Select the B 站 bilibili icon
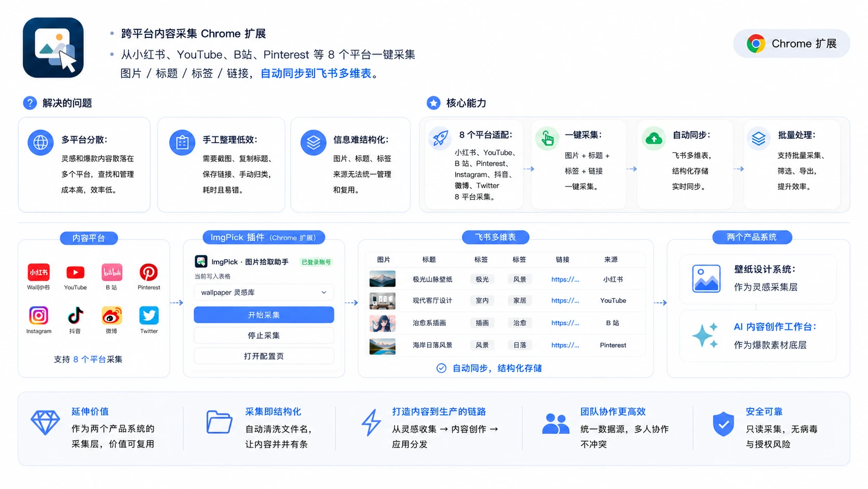Viewport: 868px width, 489px height. tap(112, 272)
